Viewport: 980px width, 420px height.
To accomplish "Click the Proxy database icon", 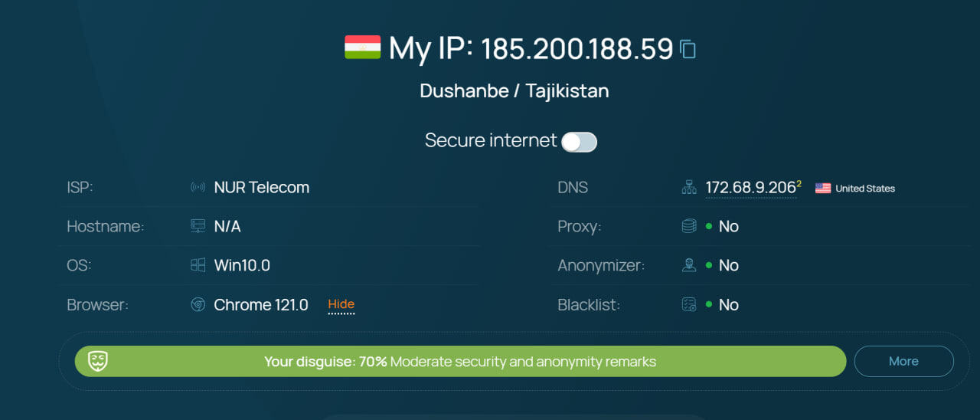I will point(689,227).
